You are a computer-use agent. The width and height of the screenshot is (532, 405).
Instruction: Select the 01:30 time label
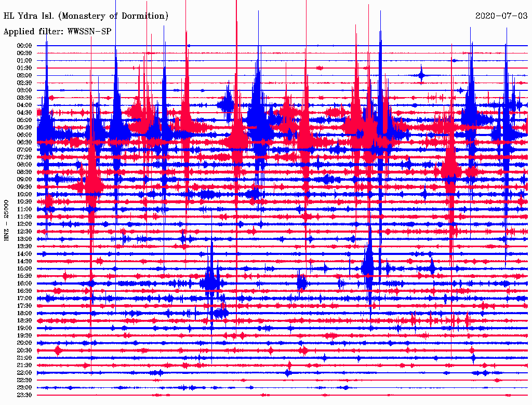(x=24, y=68)
